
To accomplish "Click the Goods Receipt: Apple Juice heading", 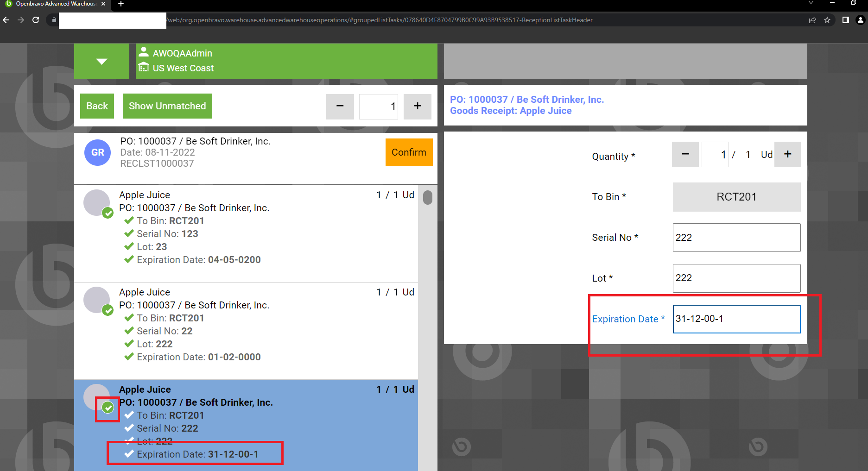I will tap(511, 111).
